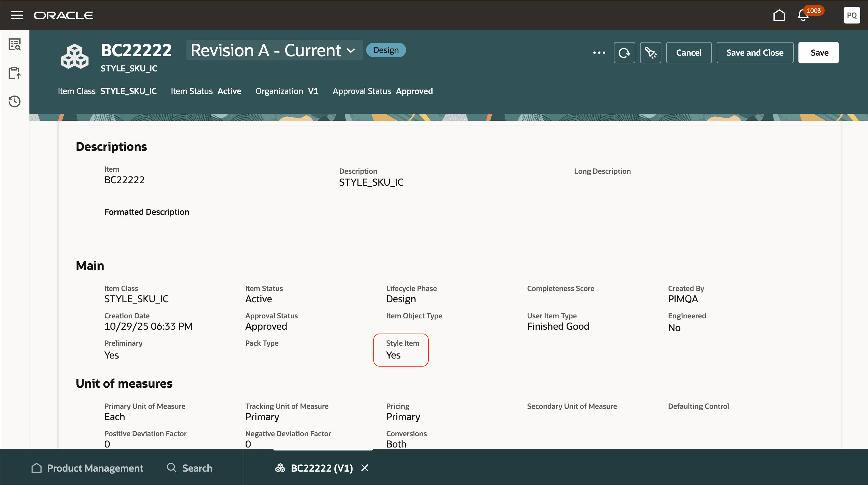
Task: Cancel the item edits
Action: (688, 53)
